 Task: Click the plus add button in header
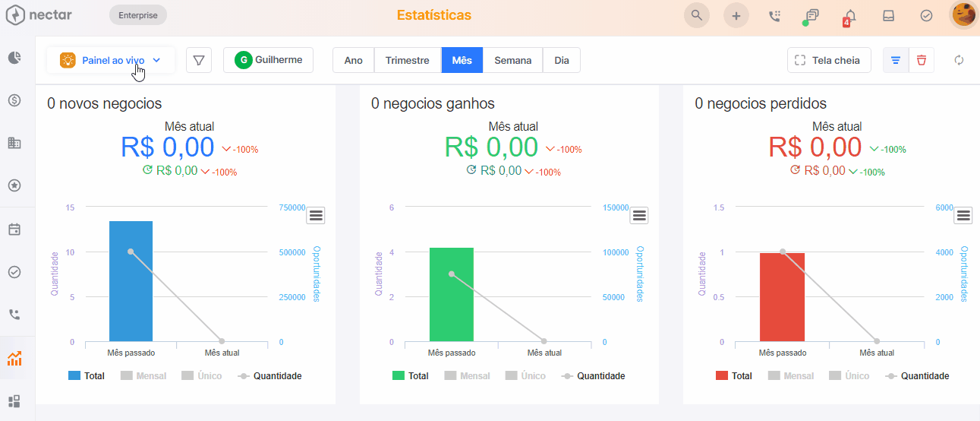[x=736, y=15]
